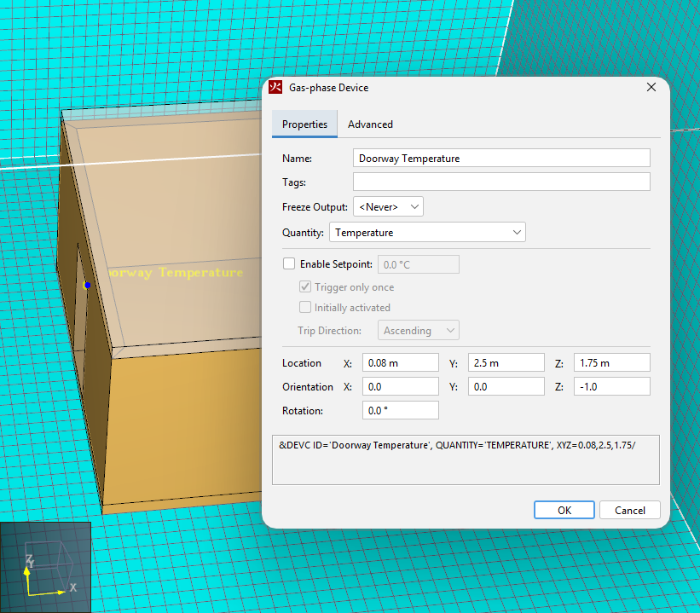This screenshot has width=700, height=613.
Task: Click the setpoint value field 0.0 °C
Action: pos(419,264)
